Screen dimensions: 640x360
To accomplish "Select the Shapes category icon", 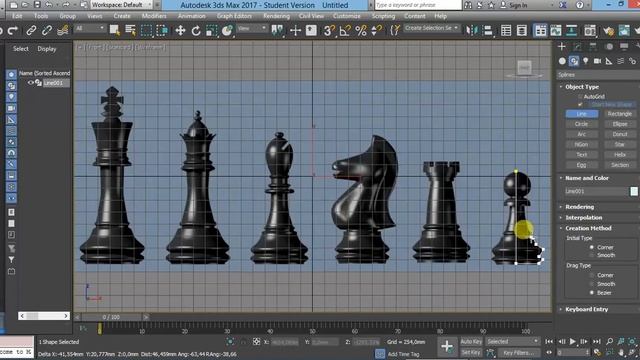I will (x=574, y=61).
